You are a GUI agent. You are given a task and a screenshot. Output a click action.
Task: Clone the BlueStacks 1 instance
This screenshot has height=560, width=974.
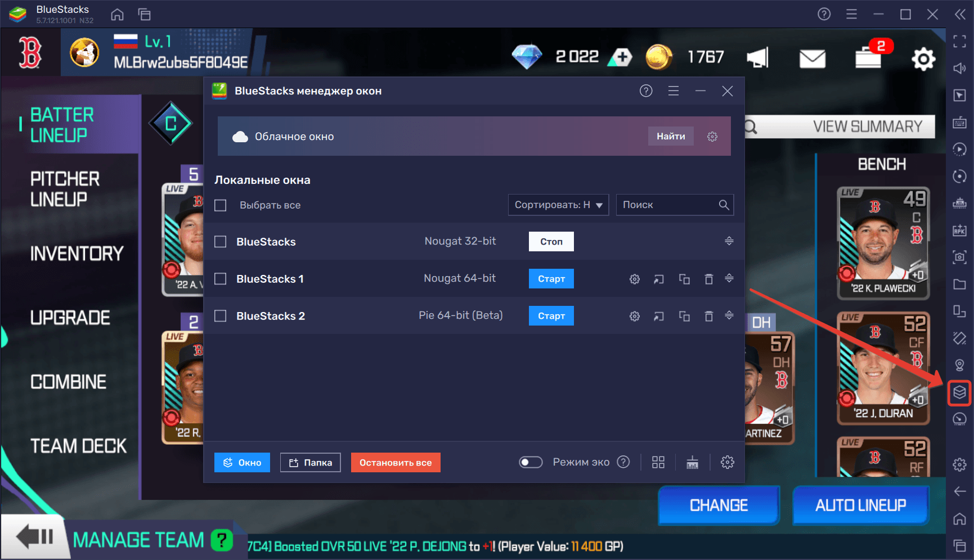click(684, 279)
